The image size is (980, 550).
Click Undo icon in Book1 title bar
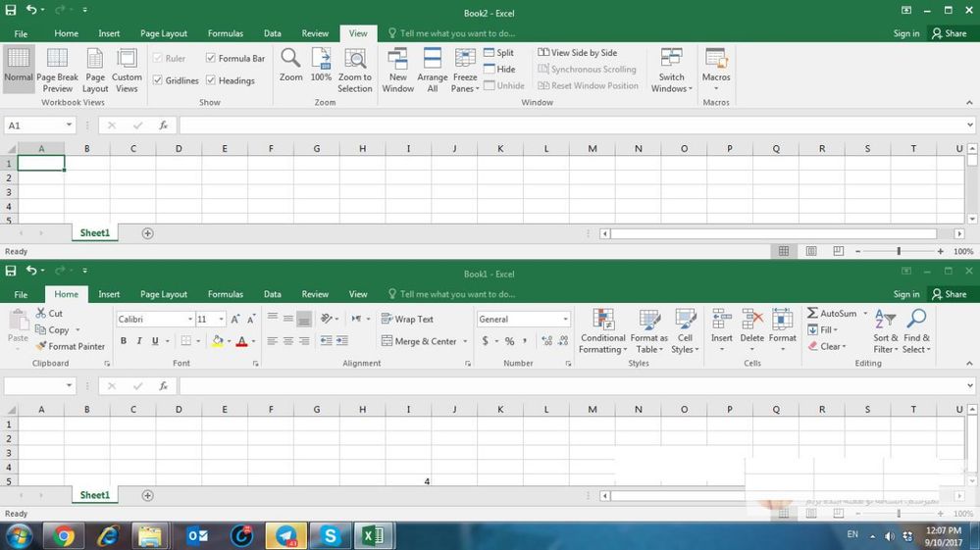pos(31,271)
